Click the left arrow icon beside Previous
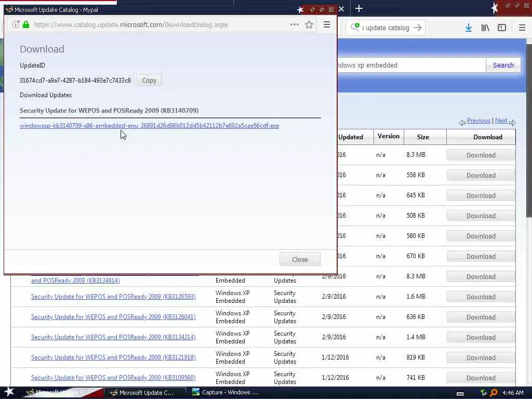Image resolution: width=532 pixels, height=399 pixels. click(462, 123)
